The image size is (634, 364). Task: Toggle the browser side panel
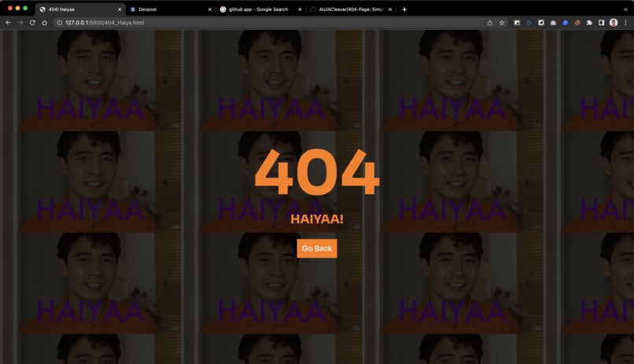tap(601, 23)
